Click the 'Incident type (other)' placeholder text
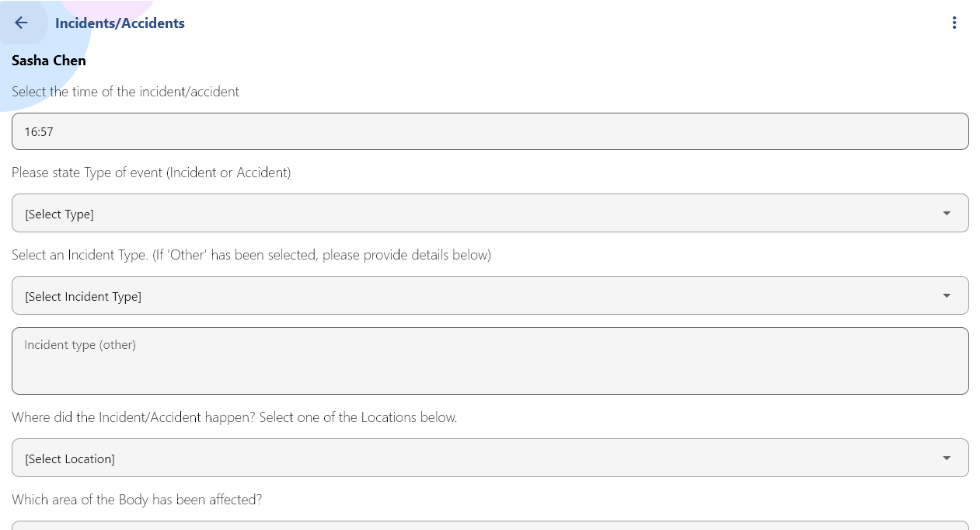The image size is (980, 530). (x=80, y=345)
